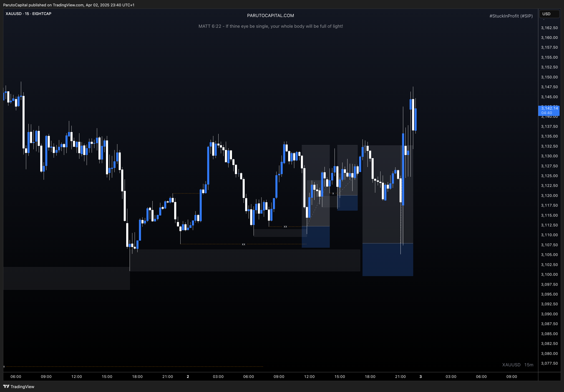Click the 3,127.50 price axis label

pos(549,166)
